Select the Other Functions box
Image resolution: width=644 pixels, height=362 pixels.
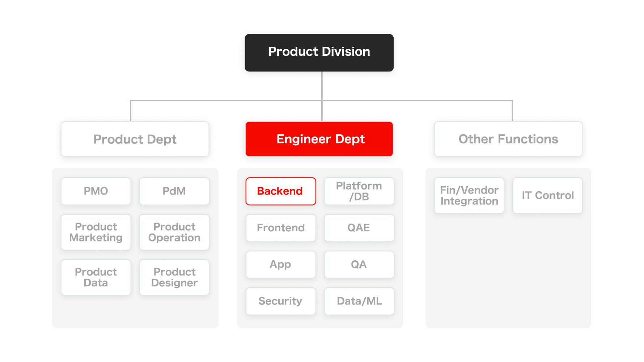508,139
